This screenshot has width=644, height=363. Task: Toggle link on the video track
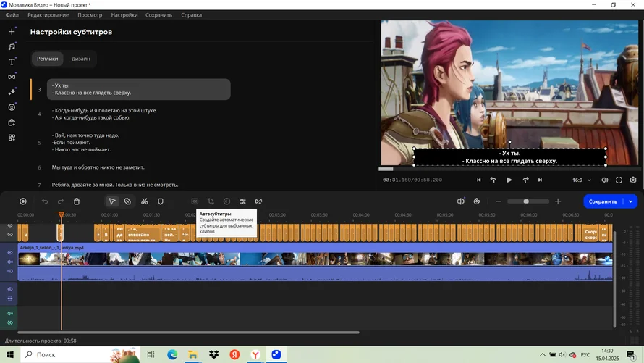(x=10, y=271)
